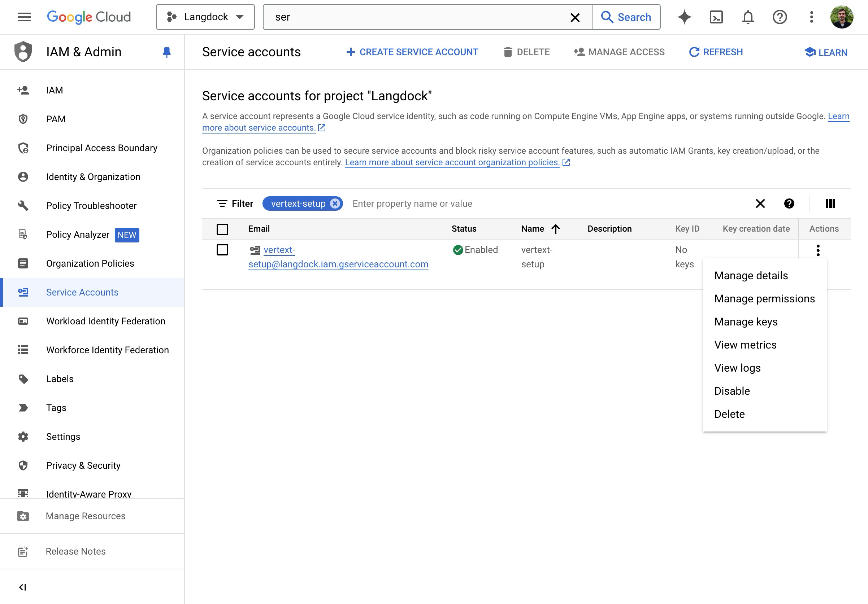Toggle the pin for IAM & Admin

pyautogui.click(x=167, y=52)
